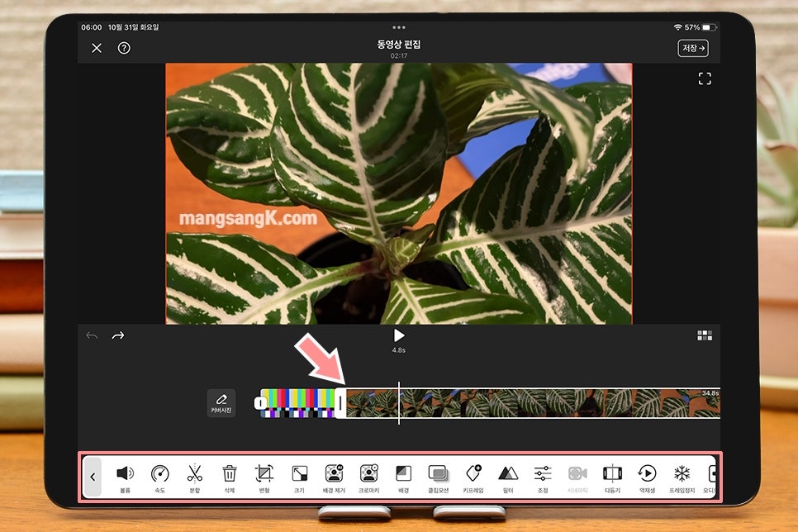Tap the 저장 save button
Screen dimensions: 798x532
point(692,49)
